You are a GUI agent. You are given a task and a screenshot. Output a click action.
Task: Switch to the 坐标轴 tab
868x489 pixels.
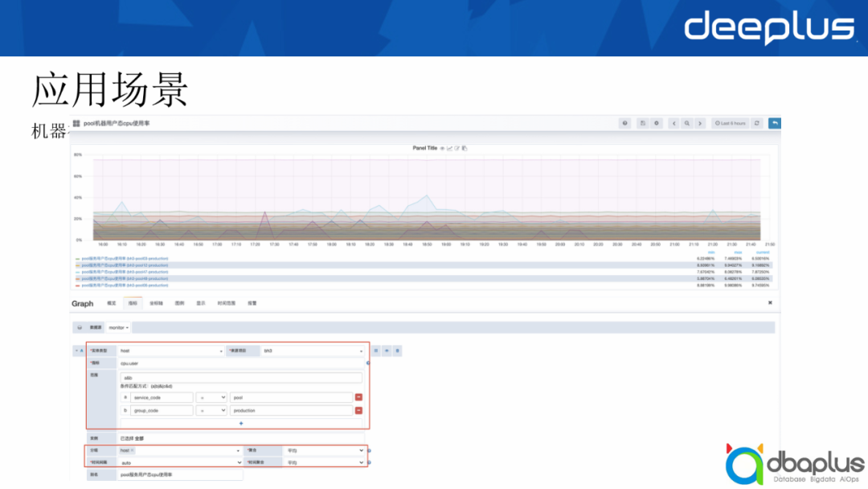[157, 303]
